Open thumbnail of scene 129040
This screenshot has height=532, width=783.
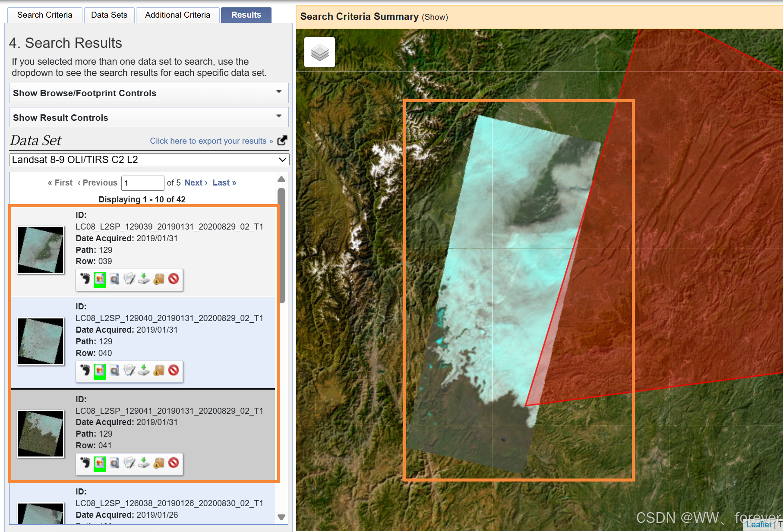point(41,341)
